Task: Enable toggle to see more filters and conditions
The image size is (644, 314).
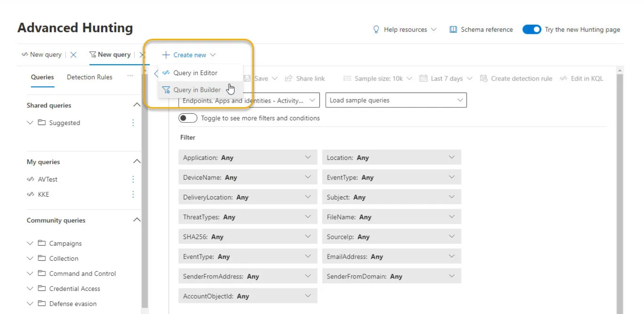Action: pyautogui.click(x=188, y=118)
